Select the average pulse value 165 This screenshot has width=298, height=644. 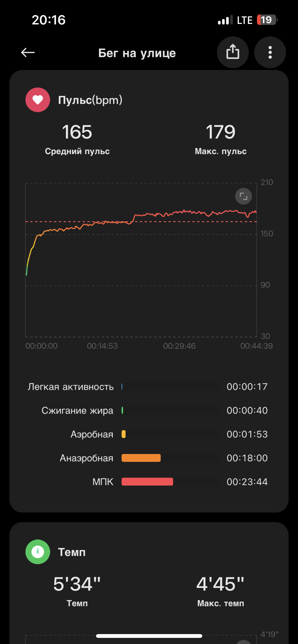click(77, 132)
